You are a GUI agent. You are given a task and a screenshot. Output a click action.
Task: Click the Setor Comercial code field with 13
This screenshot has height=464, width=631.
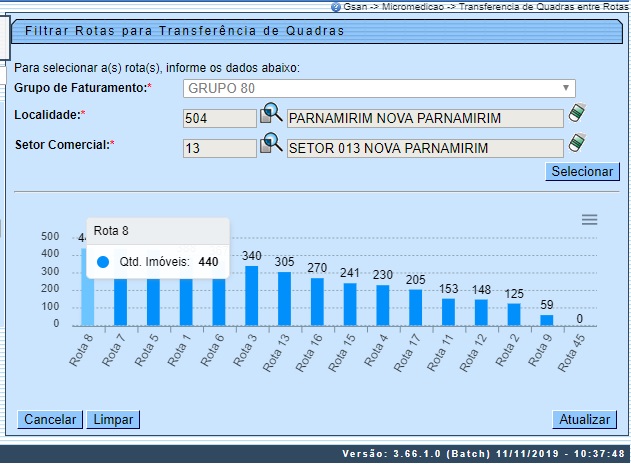(220, 149)
